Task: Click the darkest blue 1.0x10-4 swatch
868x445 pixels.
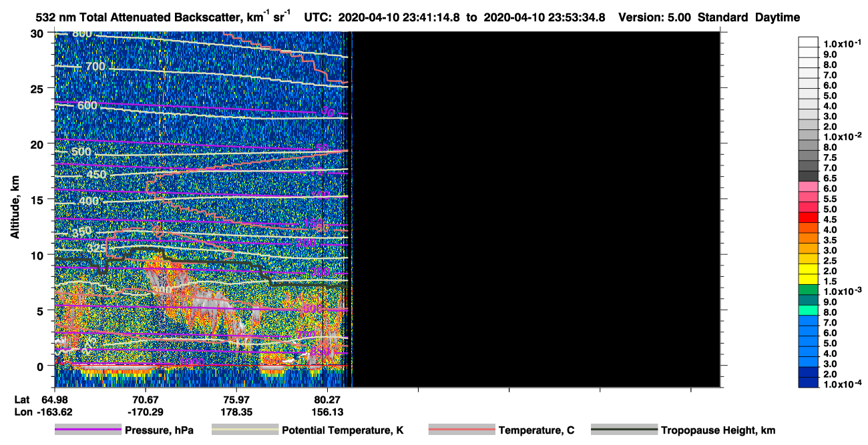Action: pos(809,382)
